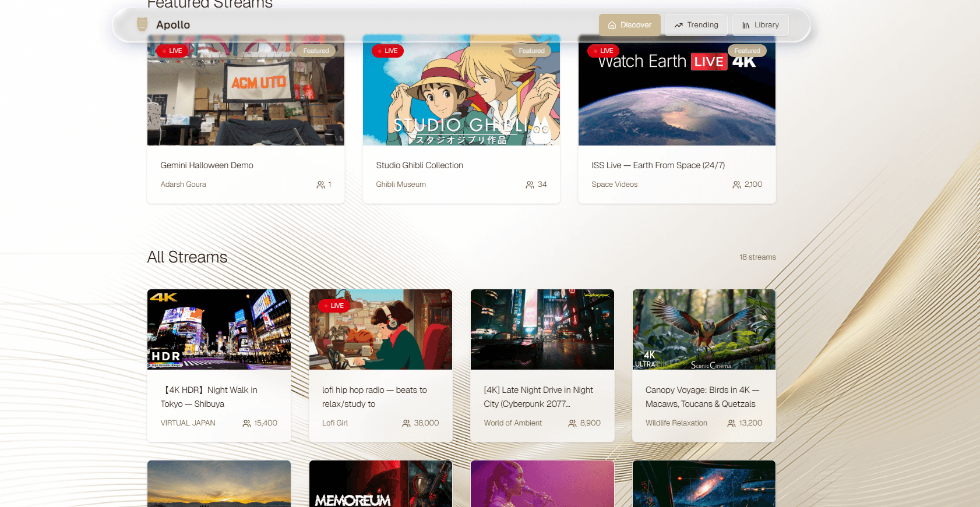This screenshot has height=507, width=980.
Task: Click viewers icon beside 13,200
Action: (731, 423)
